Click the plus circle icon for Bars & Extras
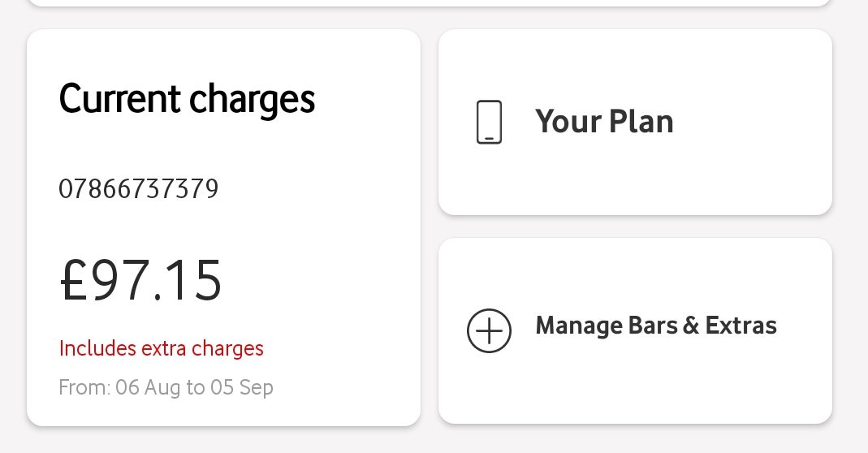Image resolution: width=868 pixels, height=453 pixels. pyautogui.click(x=489, y=330)
